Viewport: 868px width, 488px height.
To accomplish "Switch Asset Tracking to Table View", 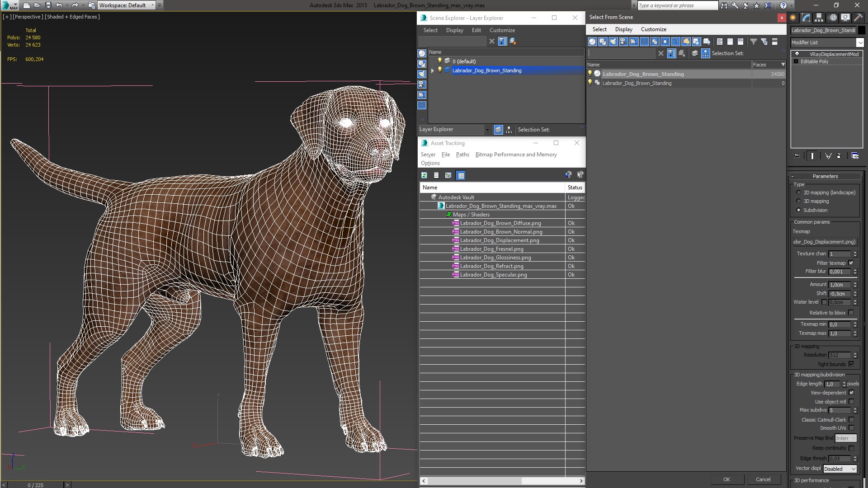I will click(x=461, y=175).
